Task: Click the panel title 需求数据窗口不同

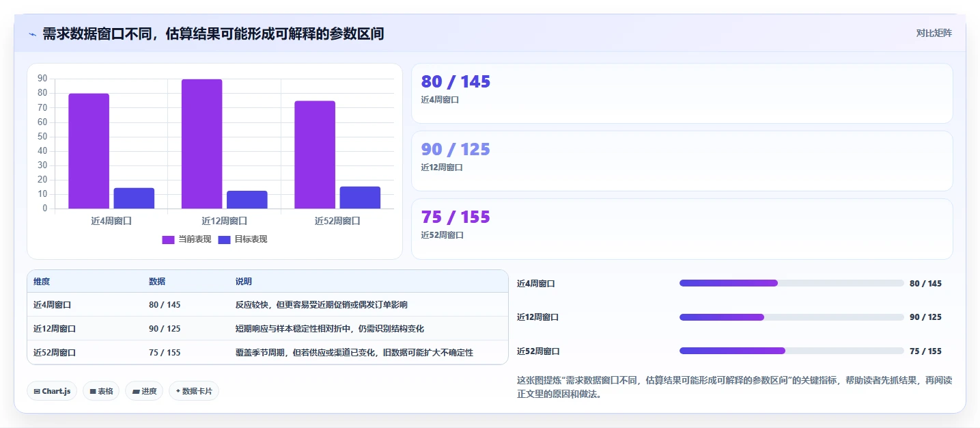Action: (x=213, y=34)
